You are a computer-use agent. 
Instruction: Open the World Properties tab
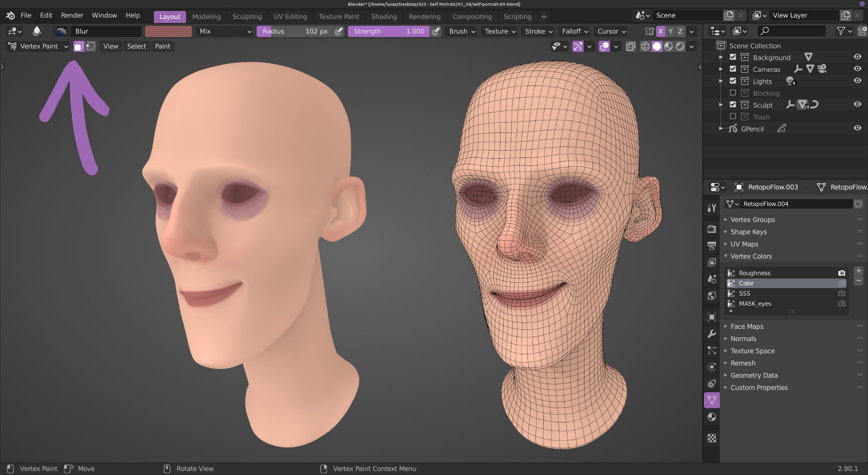coord(712,295)
